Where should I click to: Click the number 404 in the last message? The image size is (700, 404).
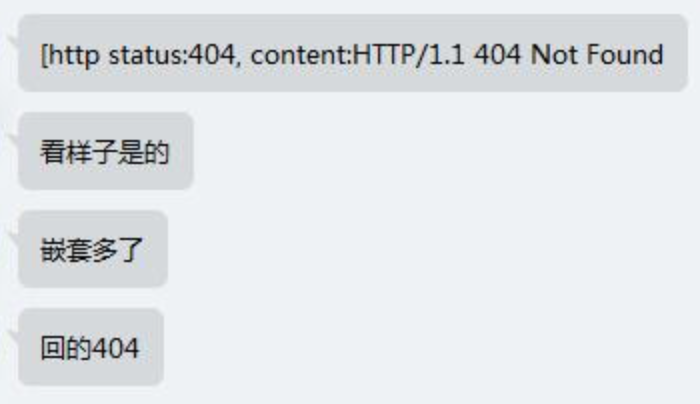point(116,348)
